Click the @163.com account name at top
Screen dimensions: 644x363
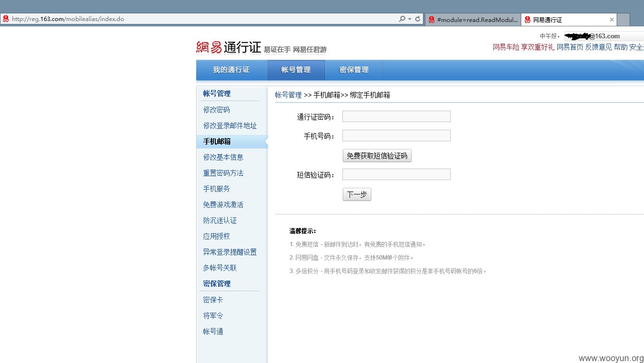click(592, 36)
